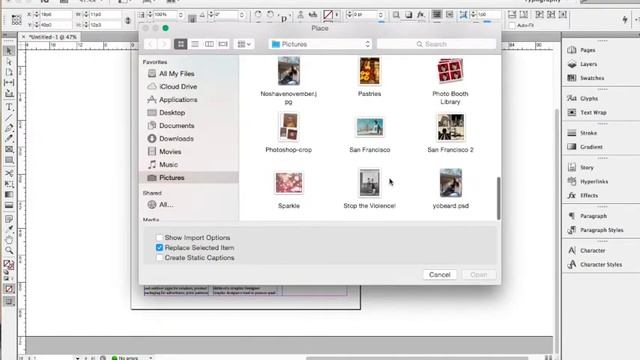Click the file list scrollbar
This screenshot has width=640, height=360.
click(498, 198)
